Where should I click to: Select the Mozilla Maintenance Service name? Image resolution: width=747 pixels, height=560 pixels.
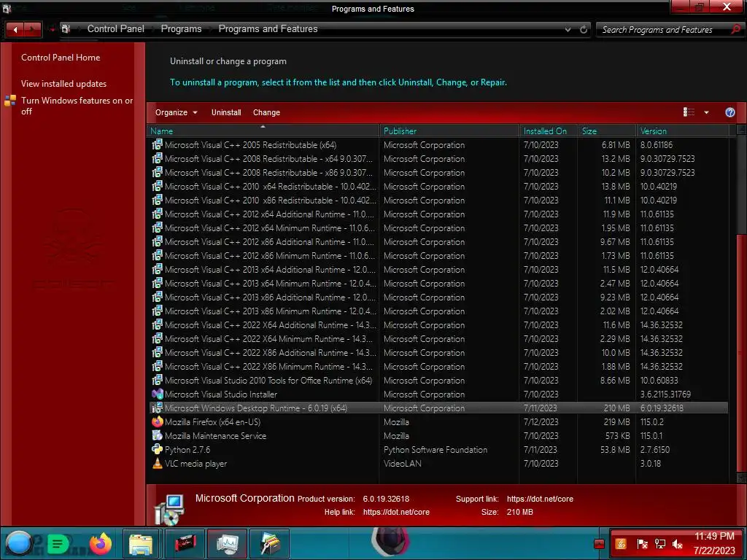(x=215, y=436)
